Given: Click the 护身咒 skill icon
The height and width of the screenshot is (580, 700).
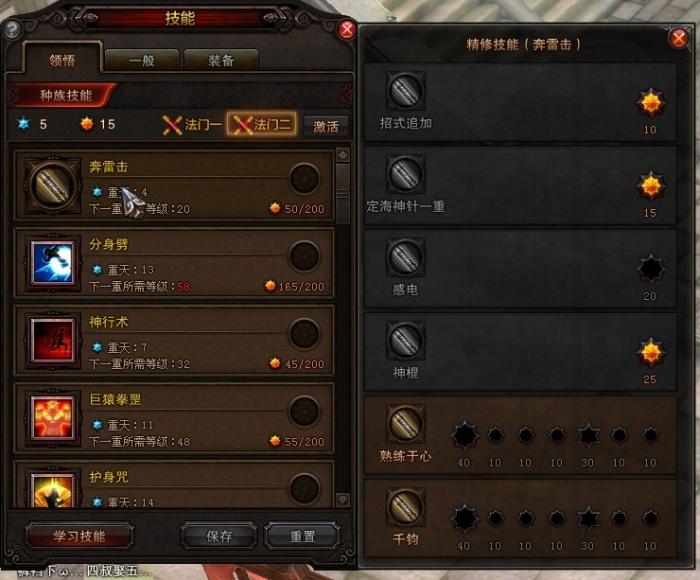Looking at the screenshot, I should pyautogui.click(x=53, y=490).
